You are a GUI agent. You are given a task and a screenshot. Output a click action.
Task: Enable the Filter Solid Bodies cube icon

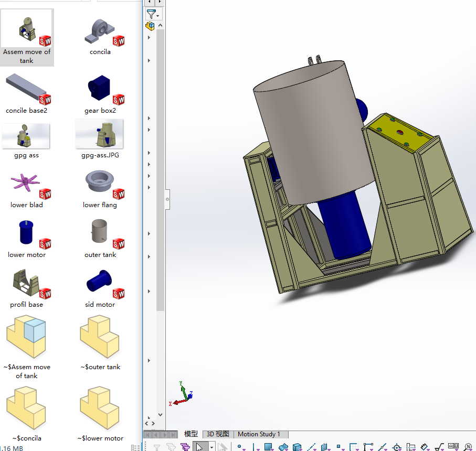[x=297, y=447]
